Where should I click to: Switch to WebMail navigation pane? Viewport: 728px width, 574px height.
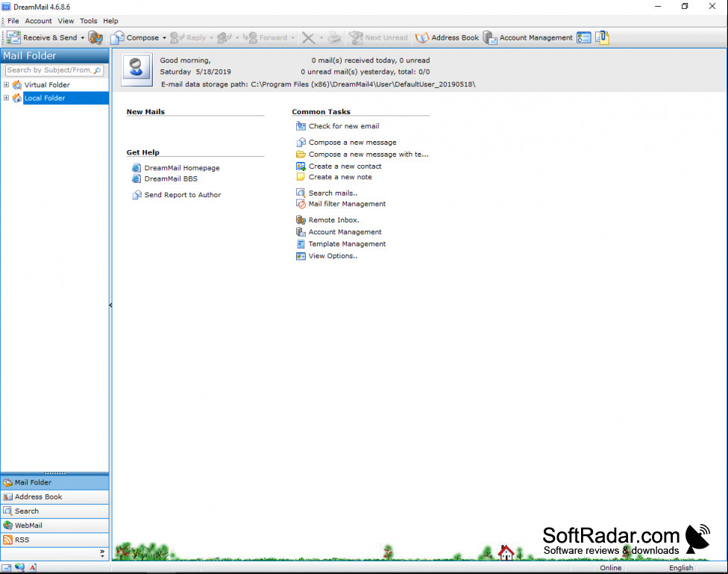(54, 525)
